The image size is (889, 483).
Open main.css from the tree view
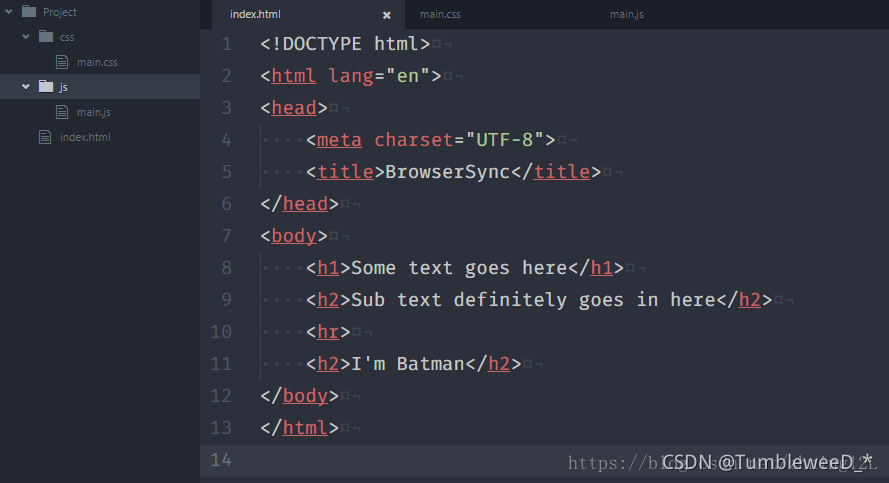pyautogui.click(x=97, y=62)
